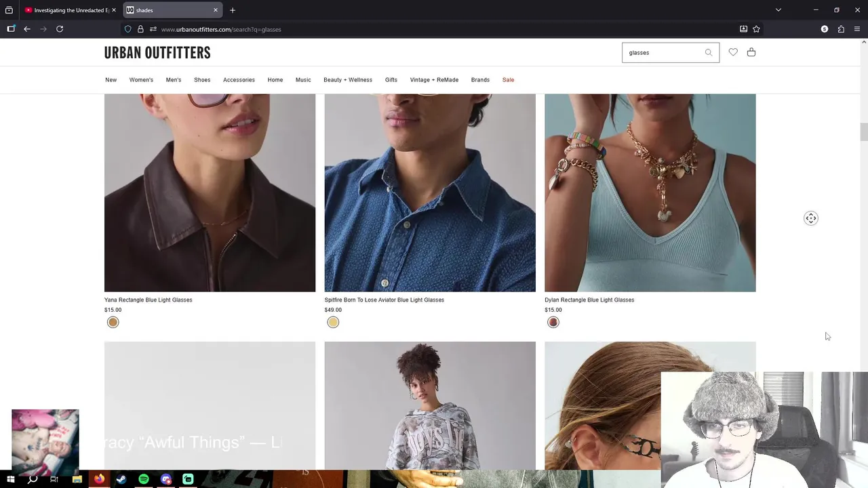Open Task View on the taskbar
Screen dimensions: 868x488
pos(54,479)
